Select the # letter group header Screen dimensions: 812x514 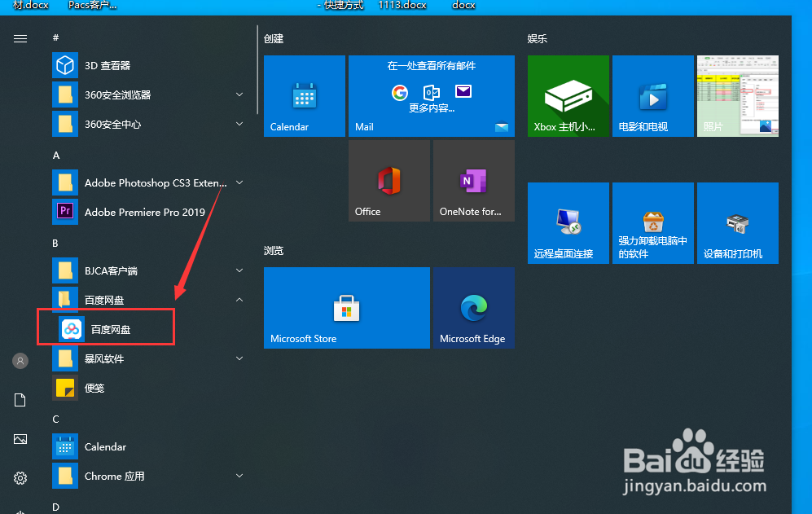56,37
